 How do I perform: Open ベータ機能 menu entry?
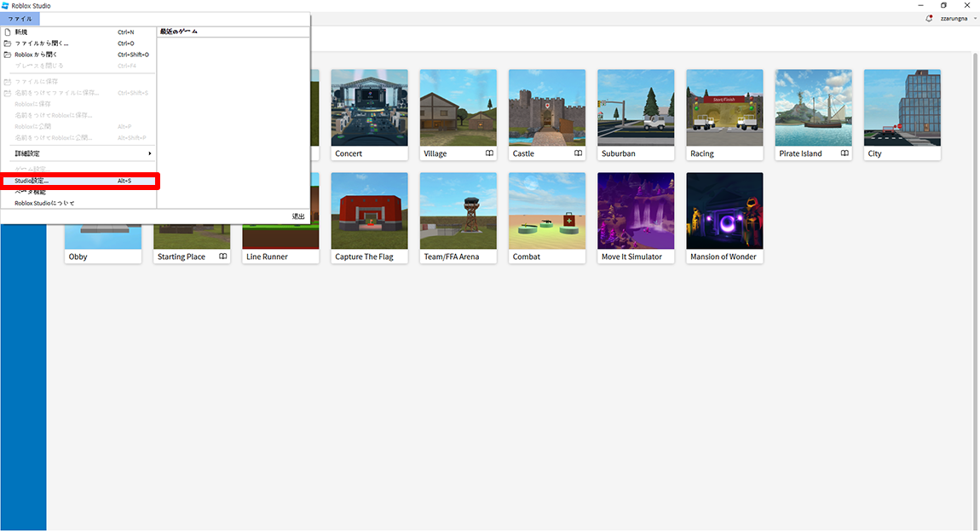point(78,192)
